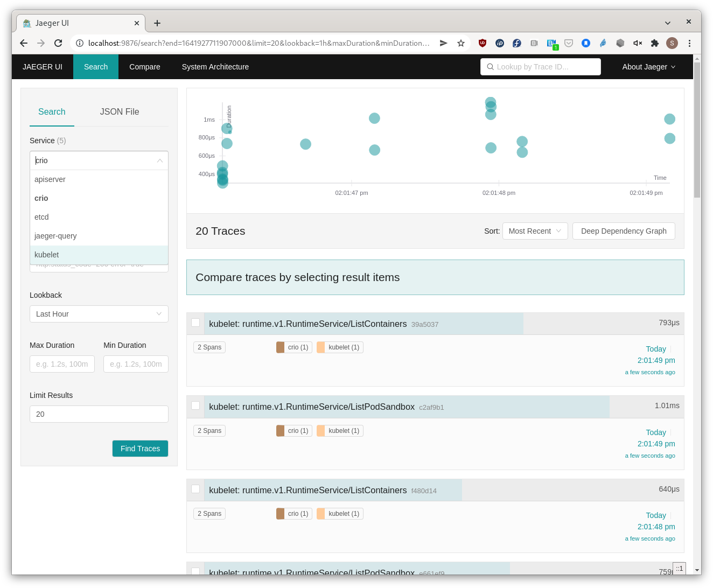Viewport: 713px width, 588px height.
Task: Open the blue B extension with badge 1
Action: click(x=552, y=44)
